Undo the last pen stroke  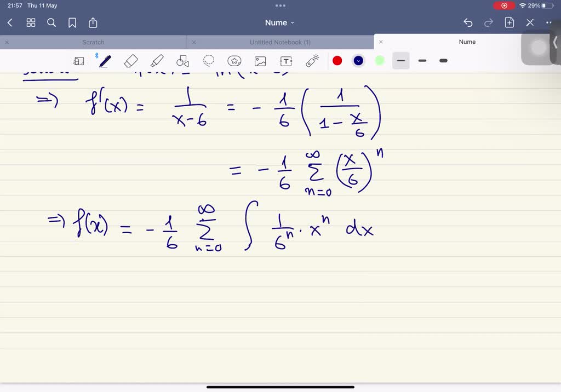468,23
